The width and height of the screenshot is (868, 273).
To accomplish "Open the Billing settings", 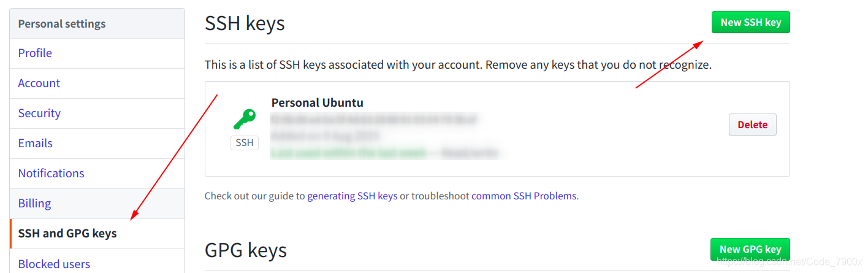I will (34, 203).
